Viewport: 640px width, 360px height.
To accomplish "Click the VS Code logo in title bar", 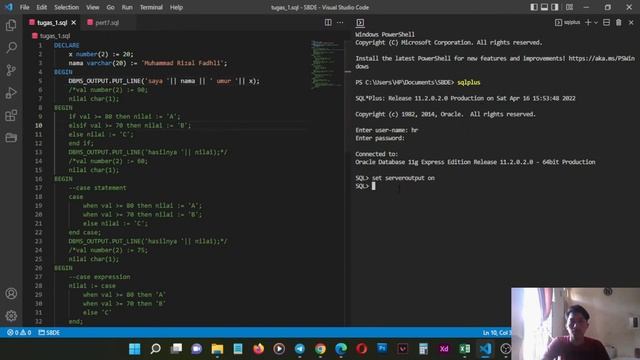I will (9, 7).
